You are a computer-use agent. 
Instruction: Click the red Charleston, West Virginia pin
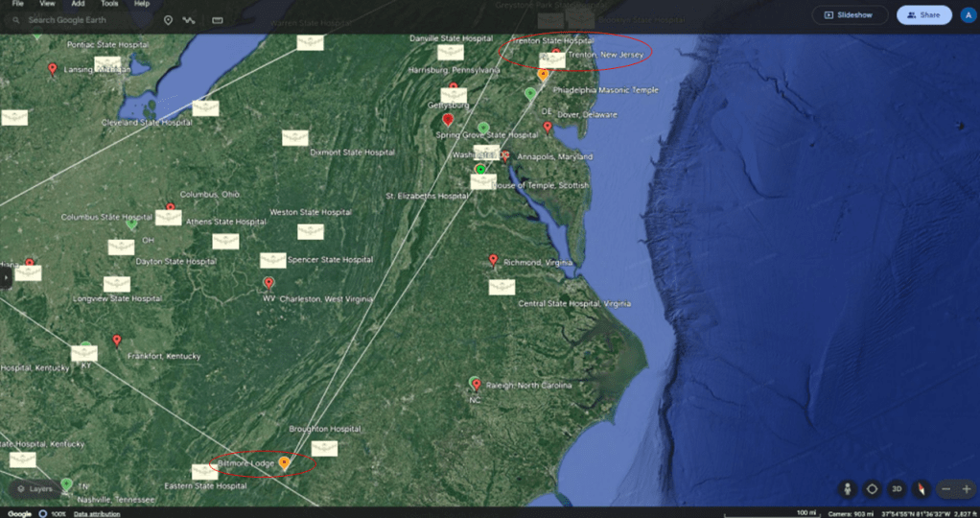click(268, 283)
